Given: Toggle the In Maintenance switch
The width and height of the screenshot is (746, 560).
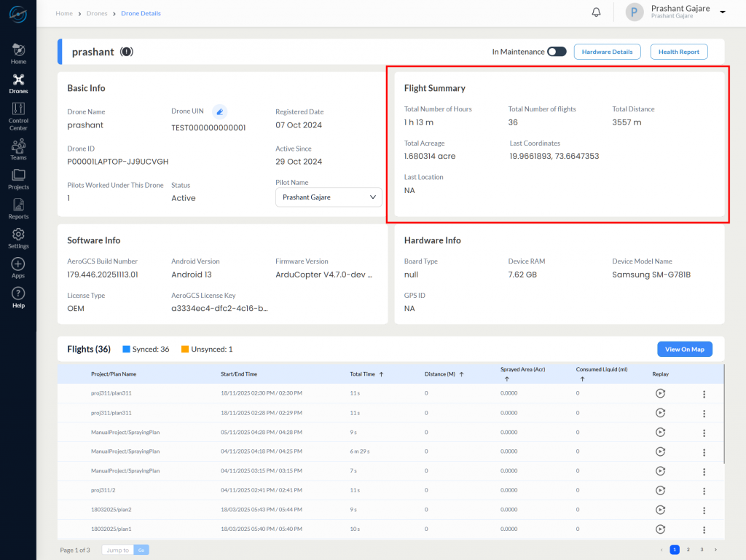Looking at the screenshot, I should (x=557, y=52).
